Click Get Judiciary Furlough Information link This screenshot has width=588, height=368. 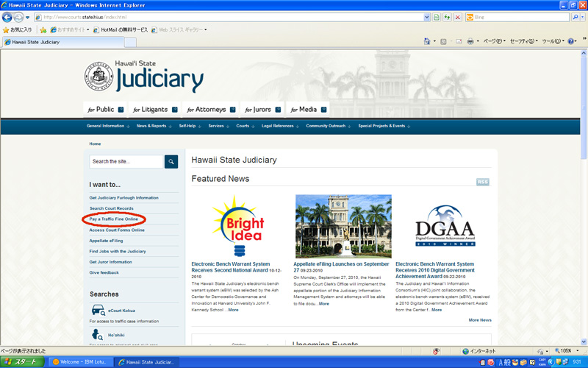[123, 197]
